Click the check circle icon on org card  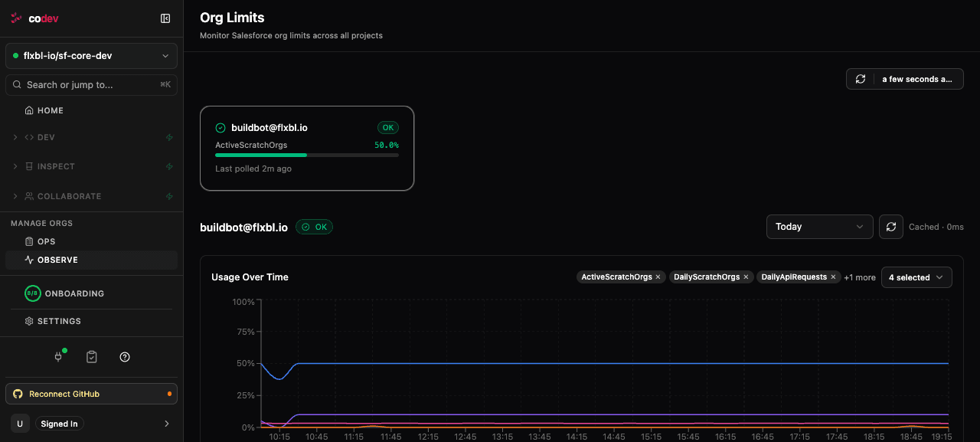(x=220, y=128)
